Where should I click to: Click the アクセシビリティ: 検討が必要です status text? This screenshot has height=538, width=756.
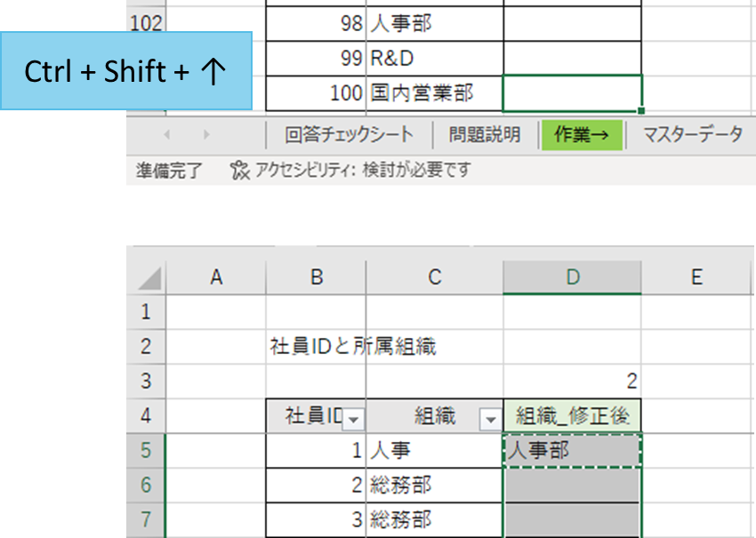(363, 170)
